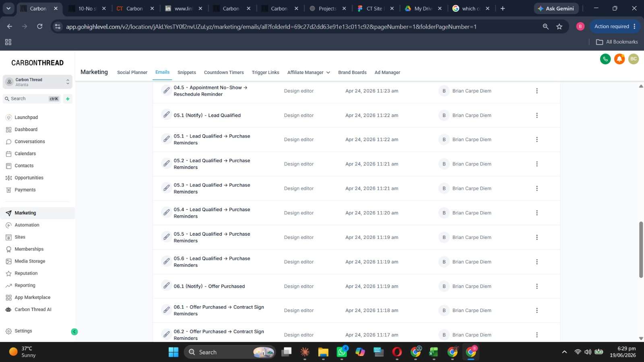The width and height of the screenshot is (644, 362).
Task: Open the BC user avatar
Action: [x=634, y=59]
